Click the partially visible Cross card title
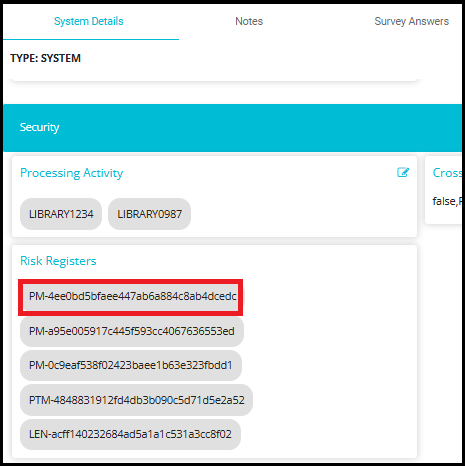 click(x=447, y=173)
